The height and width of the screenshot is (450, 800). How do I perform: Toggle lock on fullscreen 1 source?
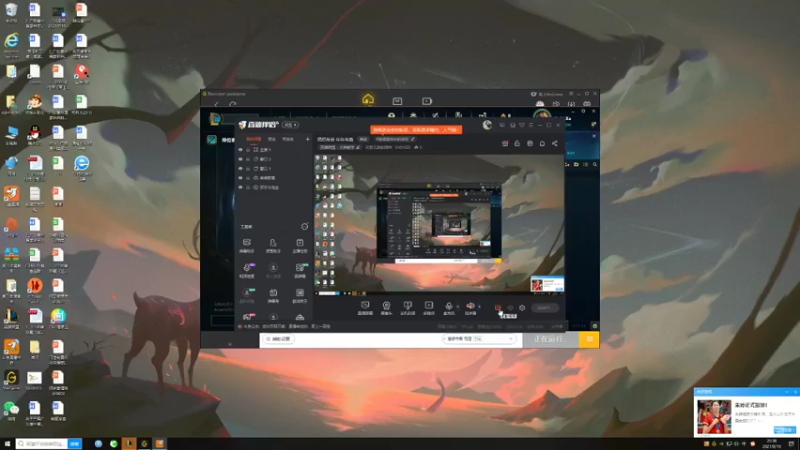pos(248,149)
